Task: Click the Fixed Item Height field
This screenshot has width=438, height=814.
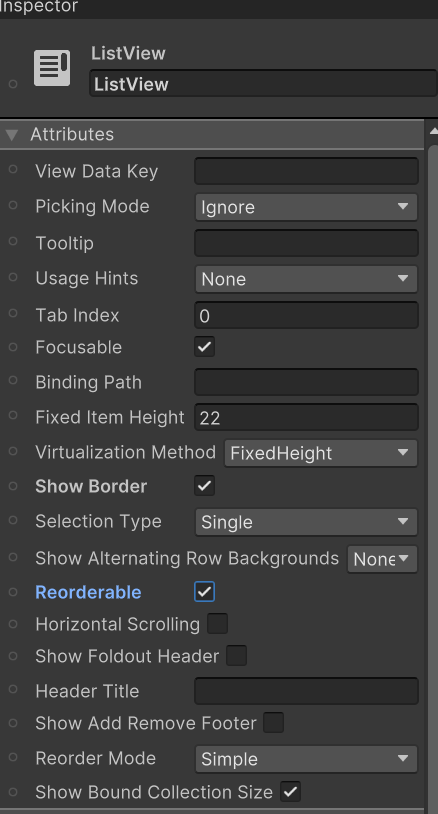Action: [x=306, y=417]
